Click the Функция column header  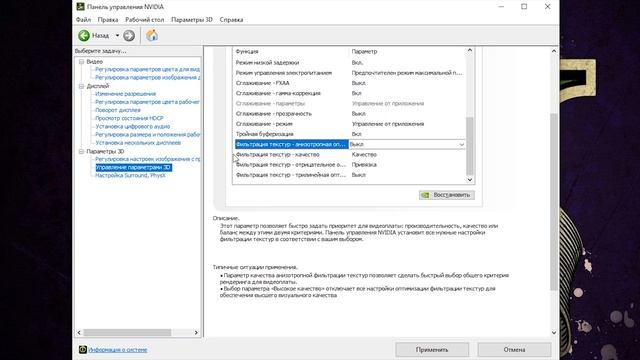pyautogui.click(x=247, y=51)
